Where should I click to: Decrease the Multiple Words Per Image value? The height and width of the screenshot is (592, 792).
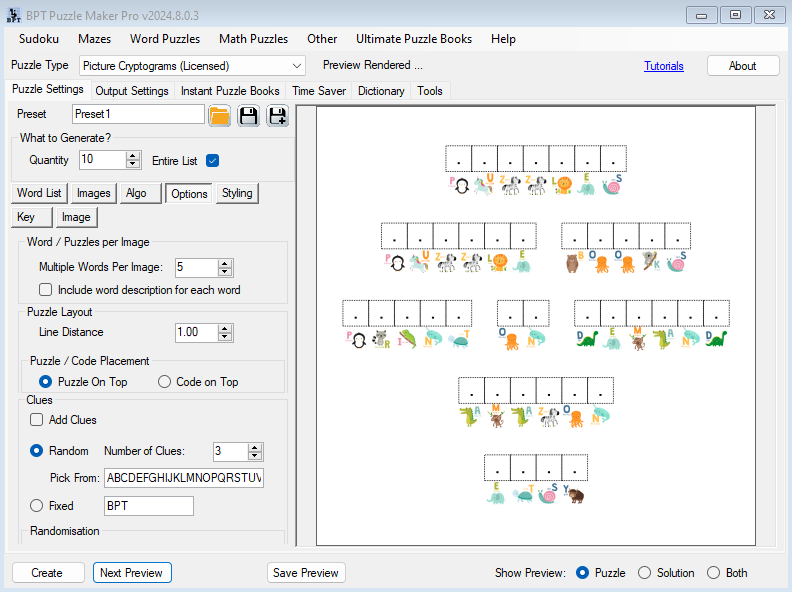tap(225, 272)
